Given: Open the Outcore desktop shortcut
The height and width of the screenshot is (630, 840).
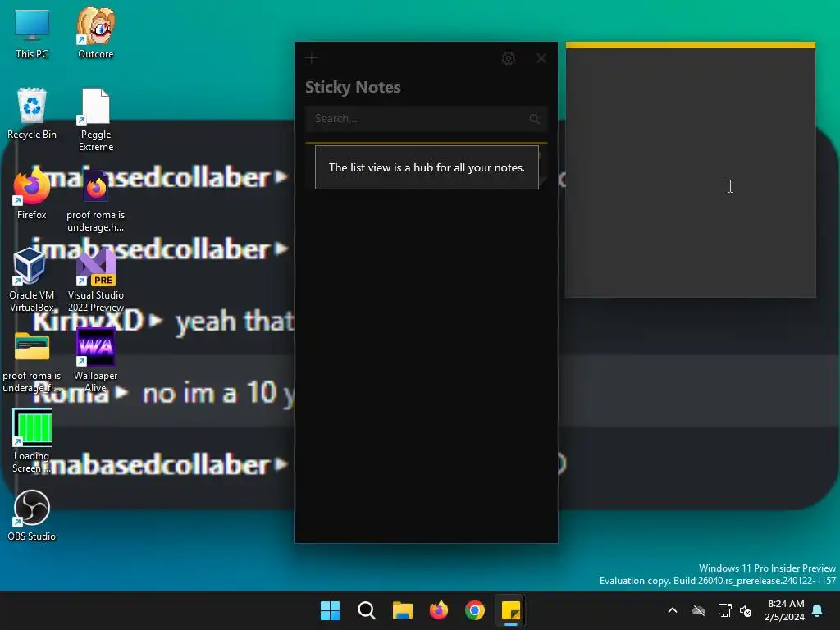Looking at the screenshot, I should pos(95,34).
